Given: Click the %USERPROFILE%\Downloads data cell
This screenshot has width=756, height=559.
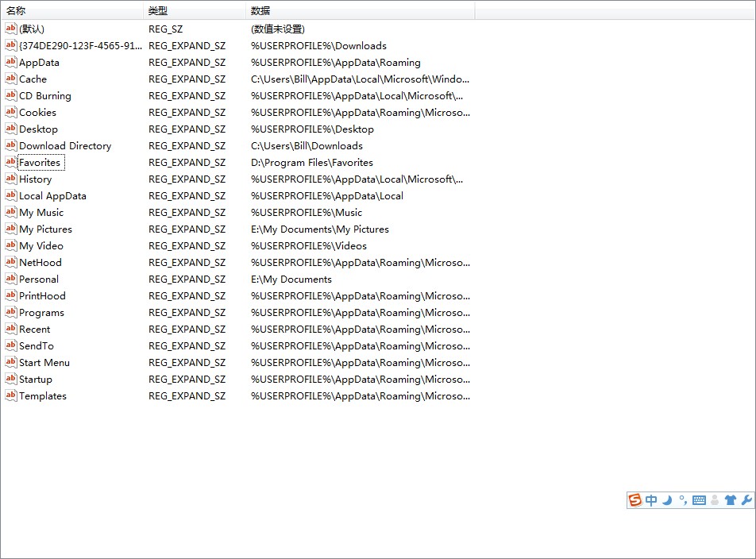Looking at the screenshot, I should coord(318,46).
